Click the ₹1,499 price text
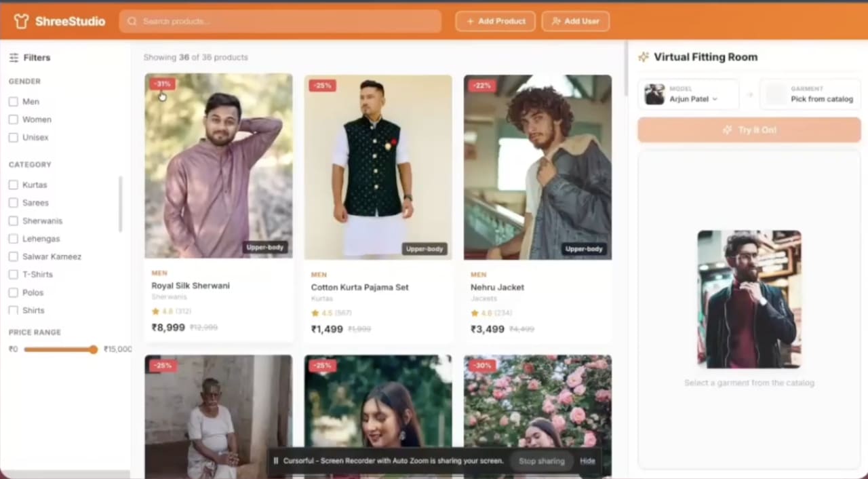Viewport: 868px width, 479px height. pos(327,329)
